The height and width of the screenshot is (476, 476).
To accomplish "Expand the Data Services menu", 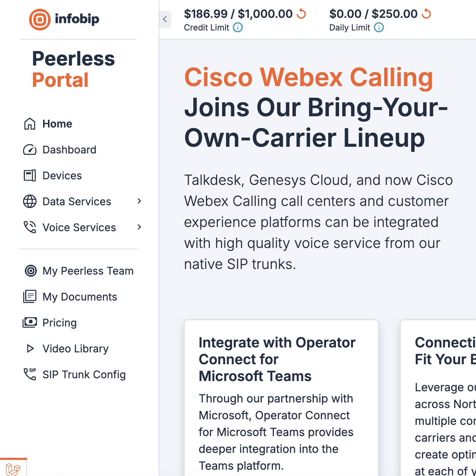I will point(139,201).
